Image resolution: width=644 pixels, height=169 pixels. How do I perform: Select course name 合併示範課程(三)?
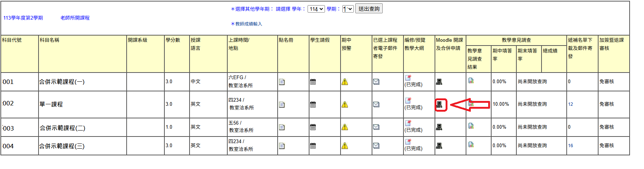62,146
